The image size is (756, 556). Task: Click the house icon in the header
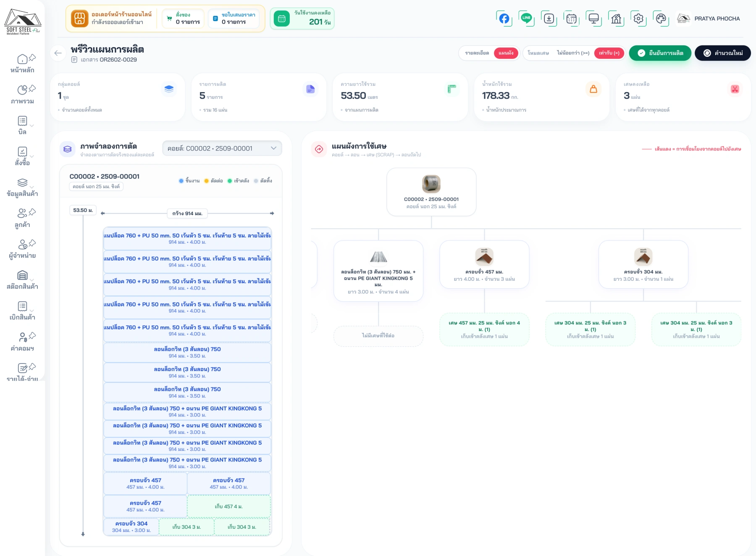tap(616, 18)
